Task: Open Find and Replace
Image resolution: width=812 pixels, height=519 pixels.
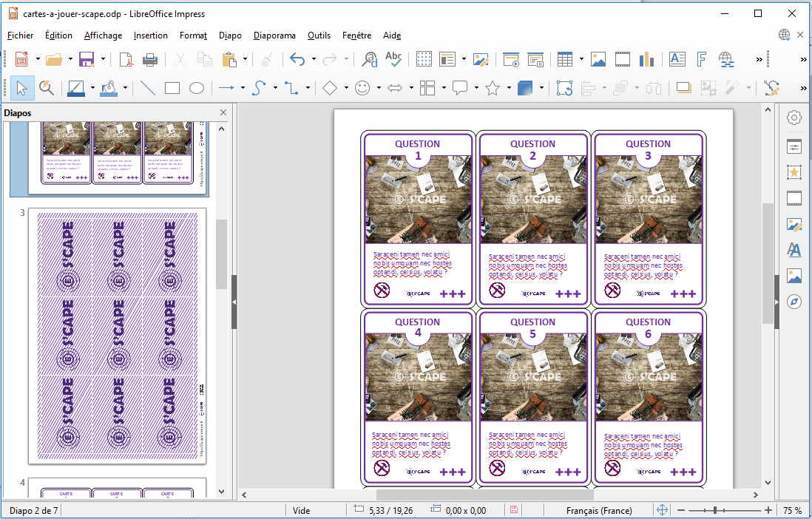Action: [x=370, y=60]
